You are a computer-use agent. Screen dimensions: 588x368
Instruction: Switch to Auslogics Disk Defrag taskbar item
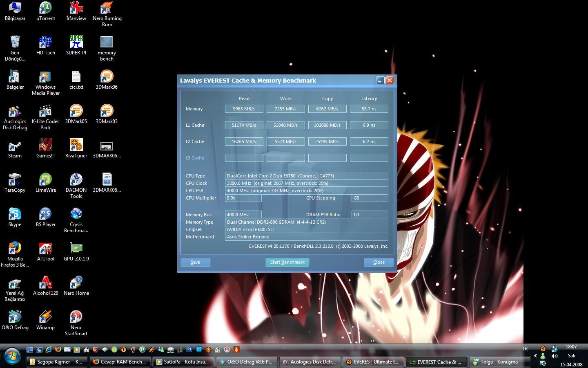tap(310, 362)
